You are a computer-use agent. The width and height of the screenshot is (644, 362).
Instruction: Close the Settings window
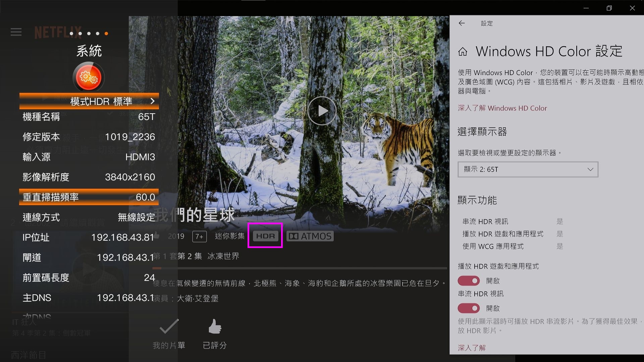click(x=632, y=8)
